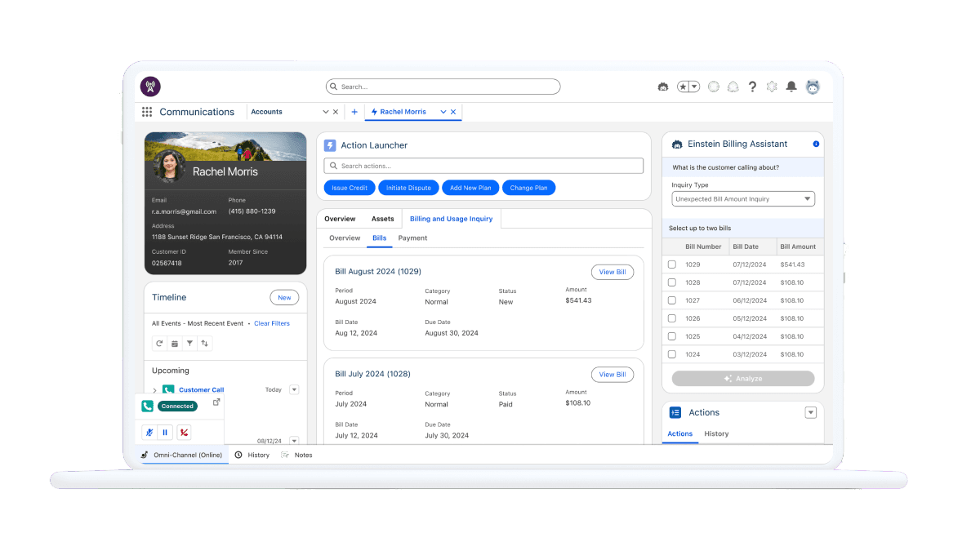Image resolution: width=980 pixels, height=551 pixels.
Task: Select checkbox for bill 1027
Action: pos(672,300)
